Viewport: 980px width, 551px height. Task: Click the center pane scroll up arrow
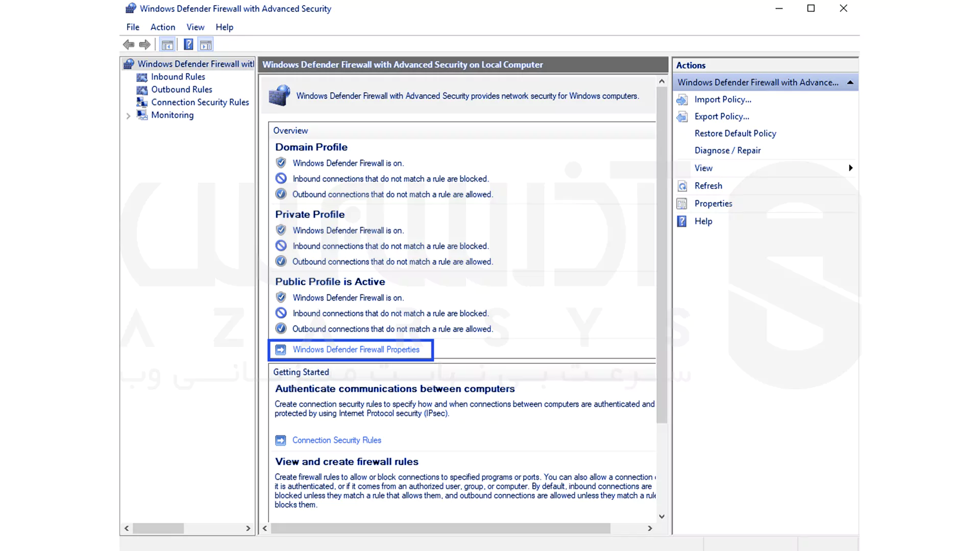click(x=661, y=81)
